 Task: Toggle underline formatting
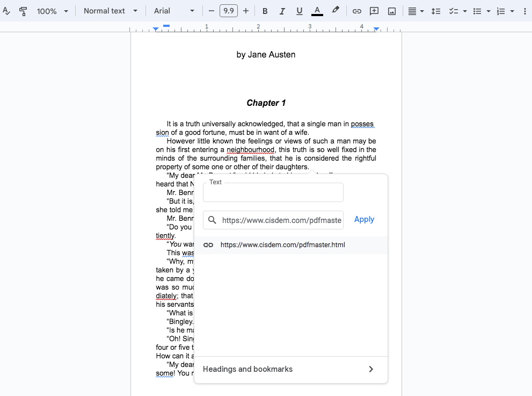pyautogui.click(x=299, y=11)
